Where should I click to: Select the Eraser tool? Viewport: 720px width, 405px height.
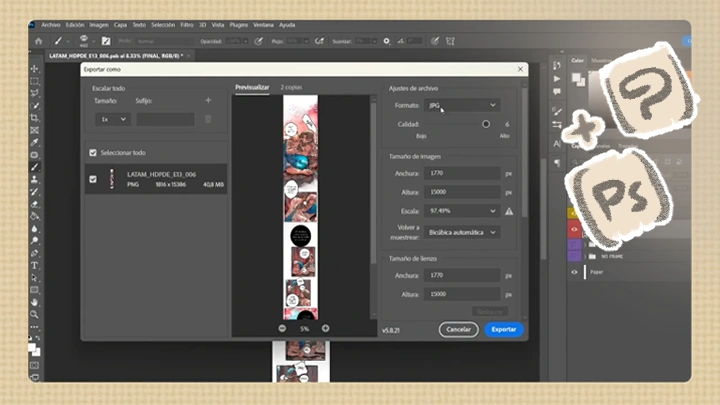click(34, 204)
